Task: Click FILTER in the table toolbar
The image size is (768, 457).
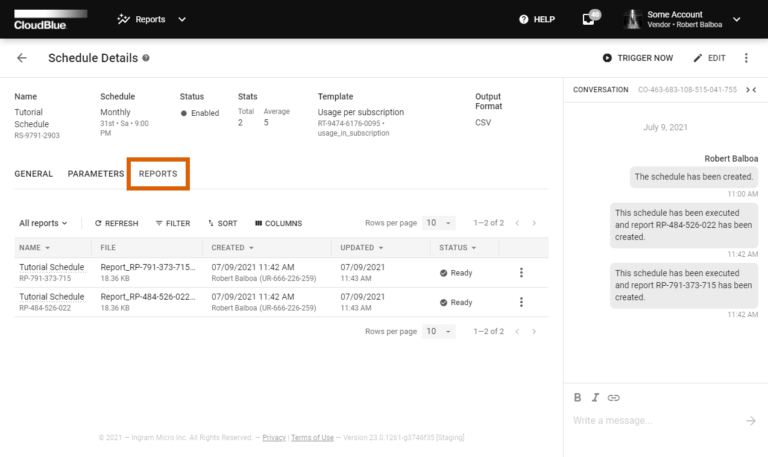Action: click(x=173, y=223)
